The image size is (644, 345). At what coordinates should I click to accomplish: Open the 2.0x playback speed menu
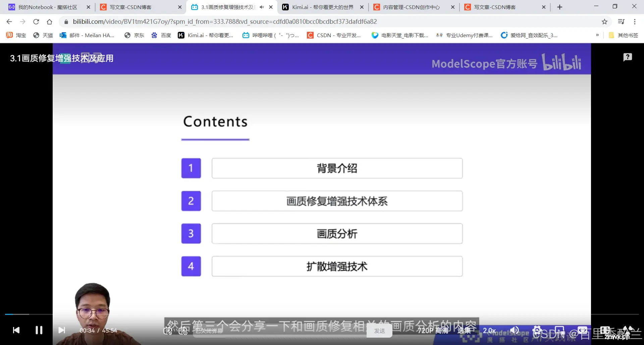(x=489, y=331)
